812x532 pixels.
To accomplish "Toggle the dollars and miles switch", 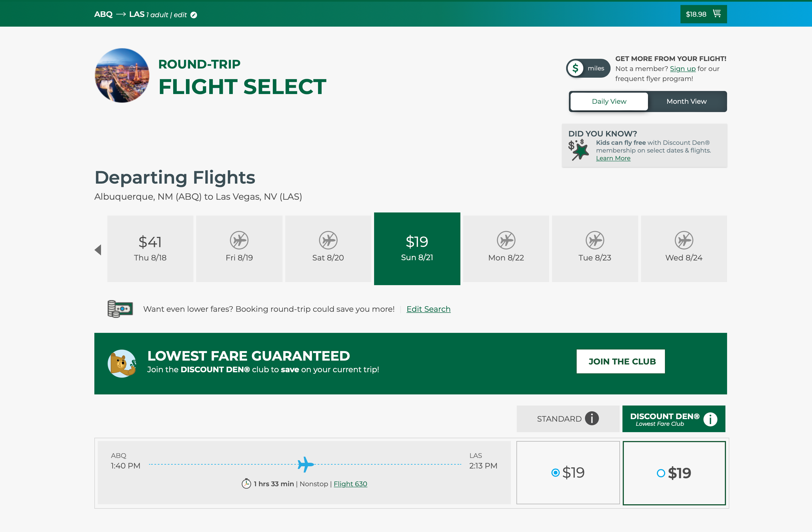I will pos(588,69).
